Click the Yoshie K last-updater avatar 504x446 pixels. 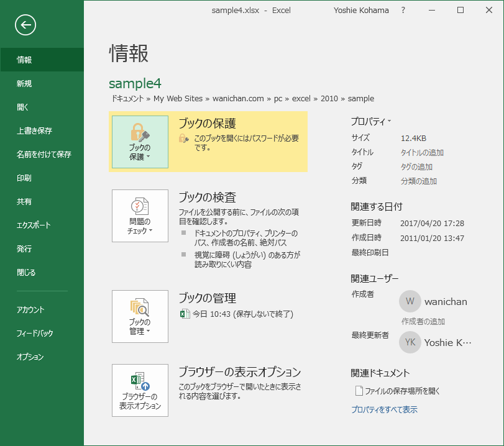pyautogui.click(x=409, y=342)
